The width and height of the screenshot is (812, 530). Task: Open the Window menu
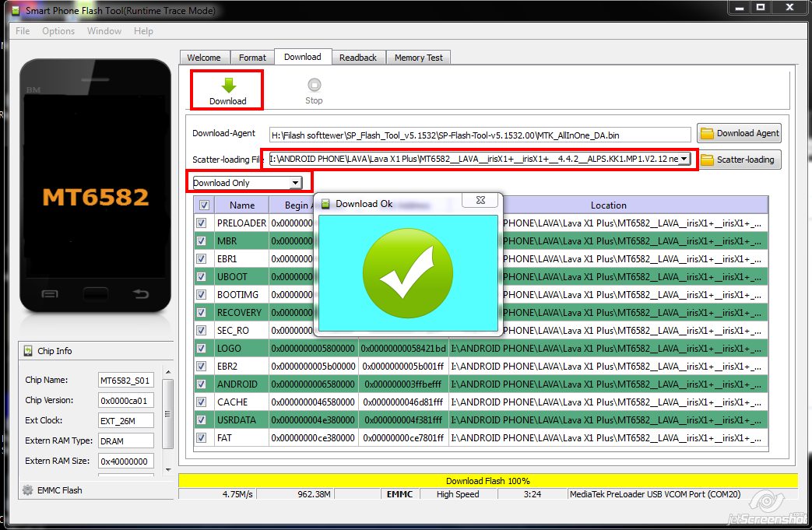pos(104,31)
